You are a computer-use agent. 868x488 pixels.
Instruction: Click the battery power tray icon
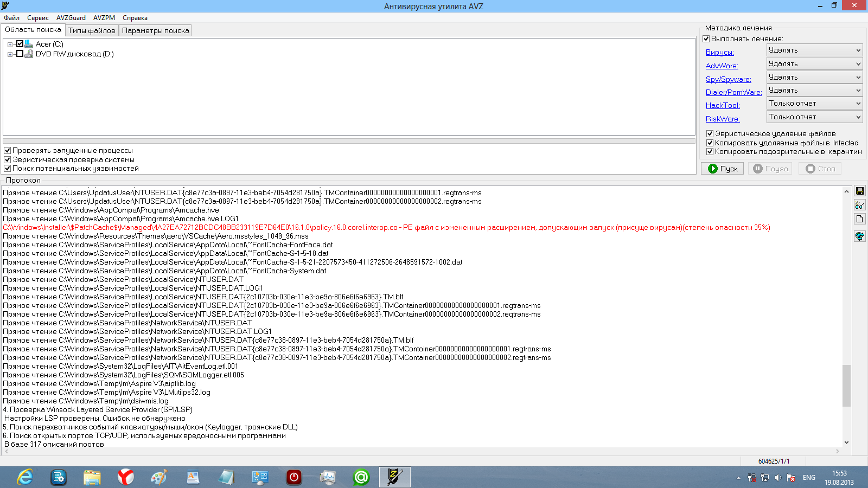pos(752,478)
